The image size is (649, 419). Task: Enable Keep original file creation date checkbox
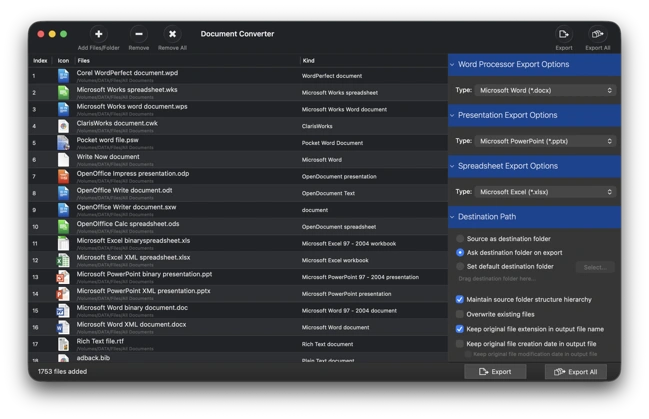pyautogui.click(x=459, y=344)
